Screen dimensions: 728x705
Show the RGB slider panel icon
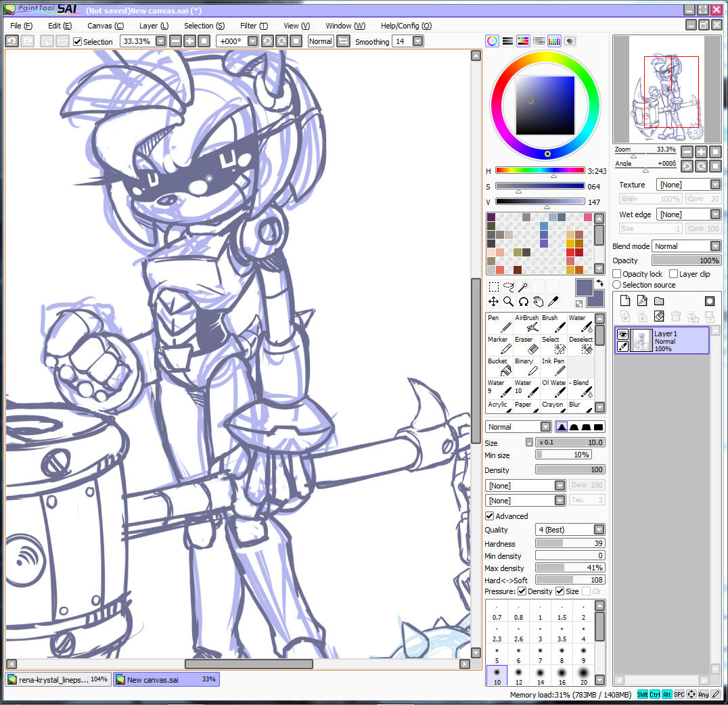click(508, 41)
